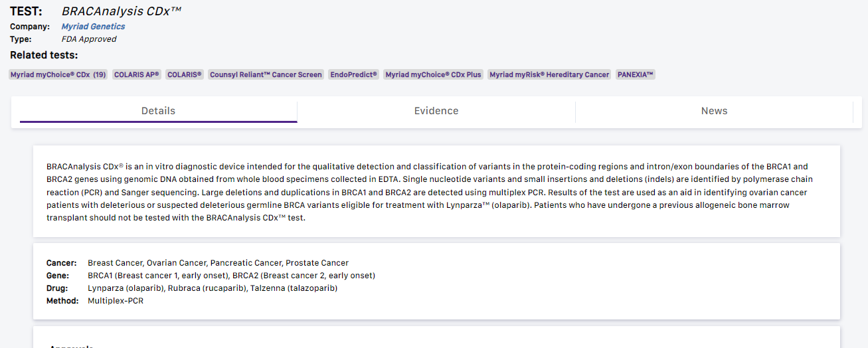
Task: Open Myriad myChoice CDx Plus tag
Action: (433, 74)
